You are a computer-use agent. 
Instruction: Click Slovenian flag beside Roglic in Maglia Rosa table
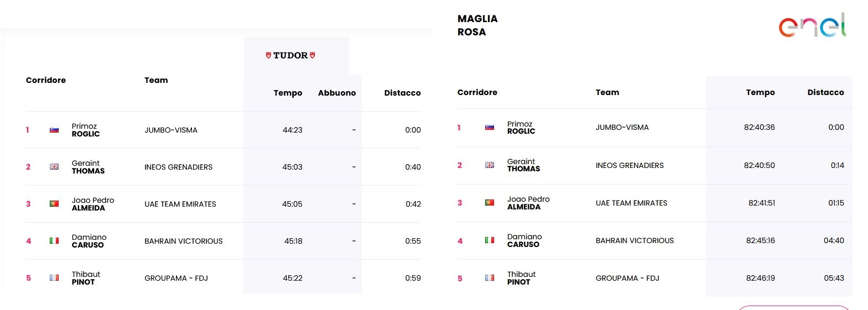coord(490,128)
